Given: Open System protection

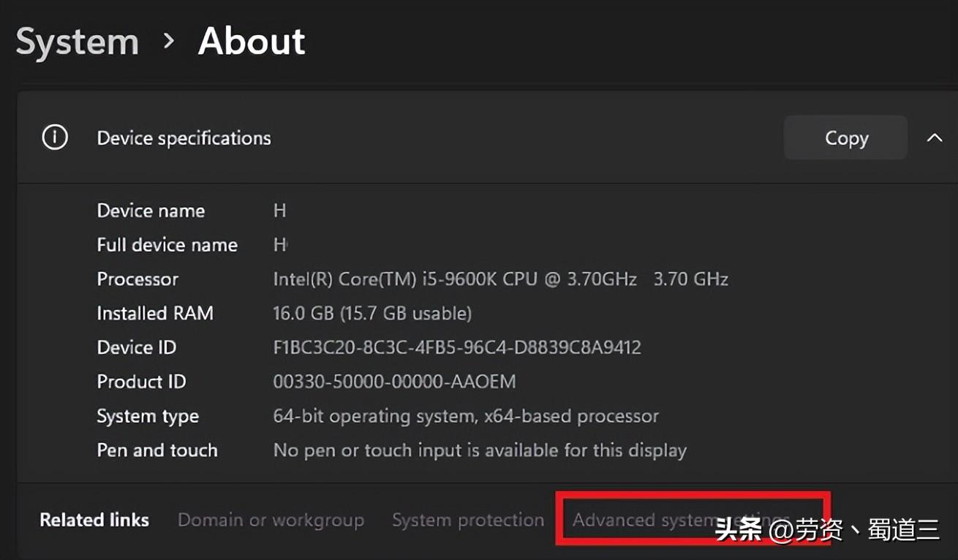Looking at the screenshot, I should (x=468, y=519).
